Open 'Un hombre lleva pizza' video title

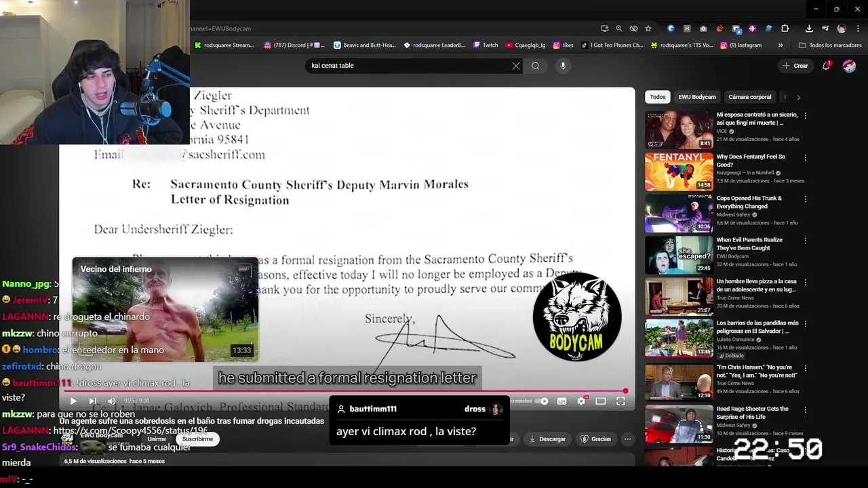[757, 285]
